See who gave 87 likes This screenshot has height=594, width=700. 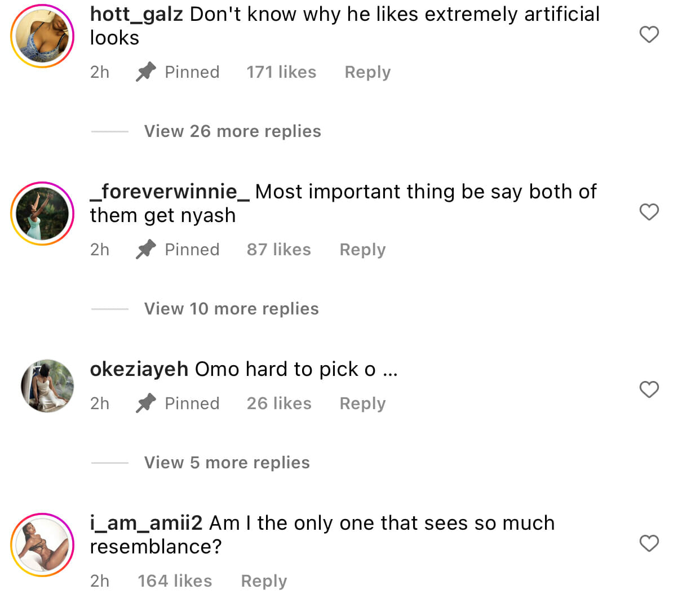pyautogui.click(x=278, y=250)
